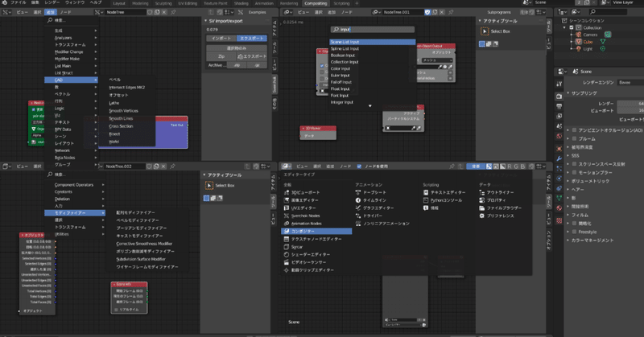Select Movie Clip Editor (動画クリップエディター)
The width and height of the screenshot is (644, 337).
click(x=309, y=270)
